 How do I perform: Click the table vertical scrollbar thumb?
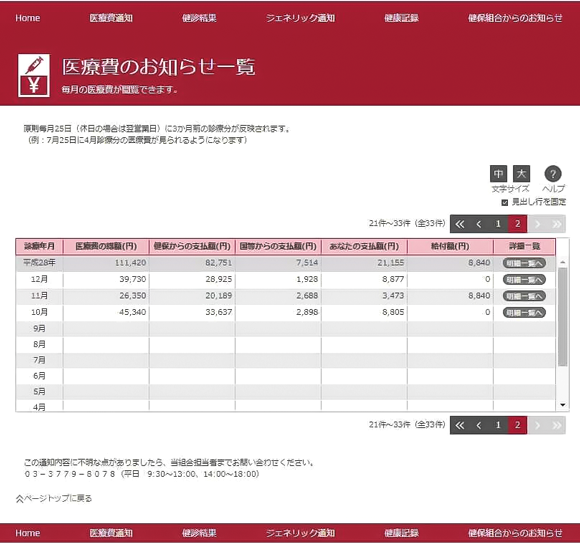click(563, 317)
